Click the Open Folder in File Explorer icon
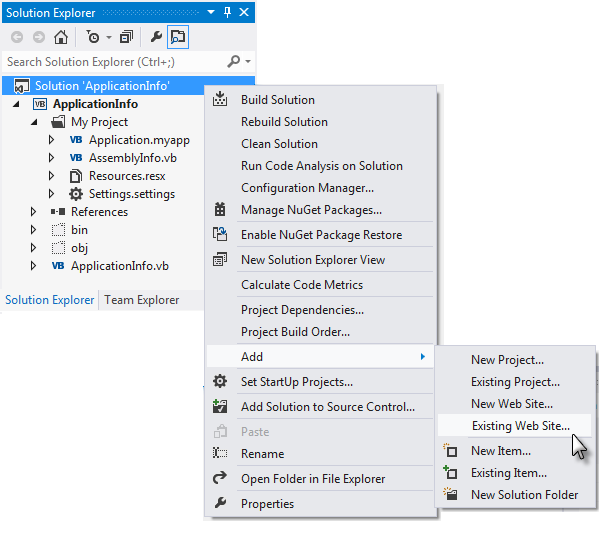The height and width of the screenshot is (551, 599). tap(220, 478)
